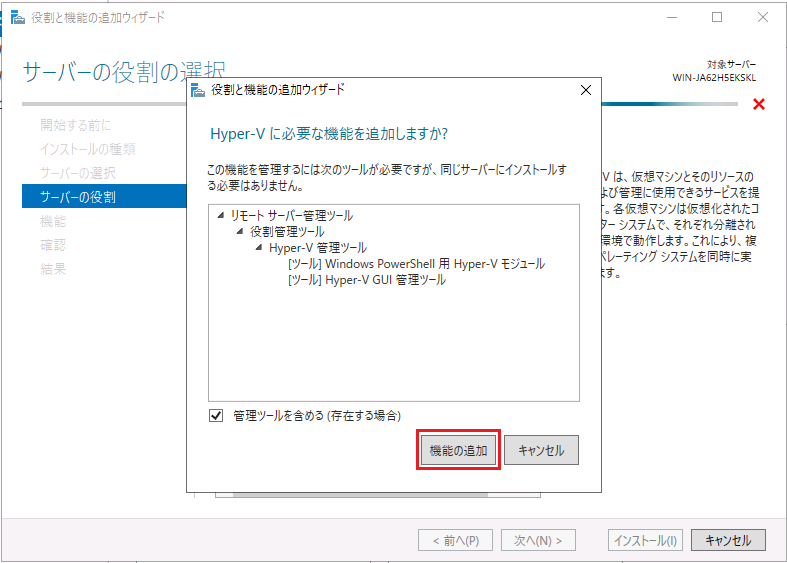
Task: Toggle 管理ツールを含める checkbox
Action: click(216, 415)
